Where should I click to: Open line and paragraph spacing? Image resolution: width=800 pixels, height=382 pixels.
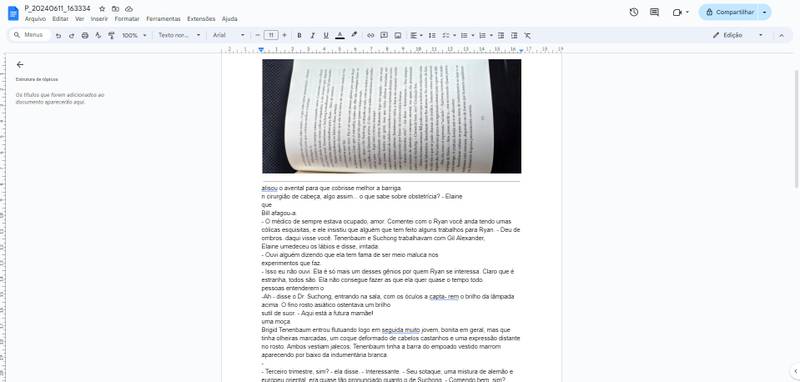pos(432,35)
